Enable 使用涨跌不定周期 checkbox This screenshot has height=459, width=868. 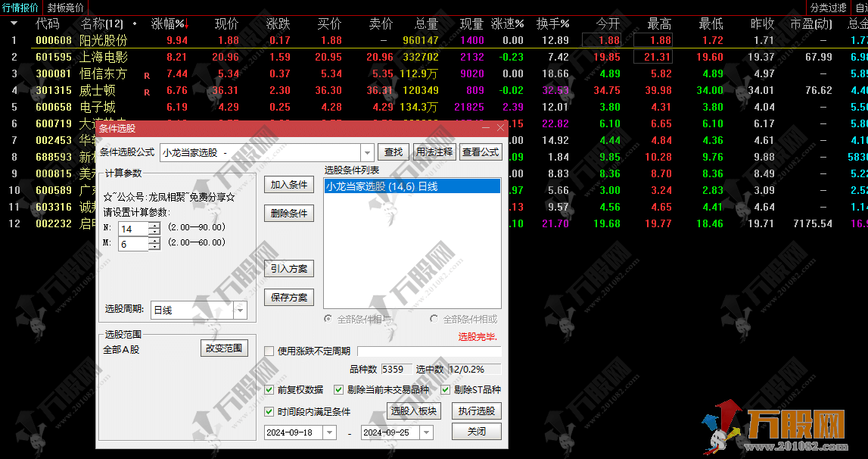coord(269,351)
